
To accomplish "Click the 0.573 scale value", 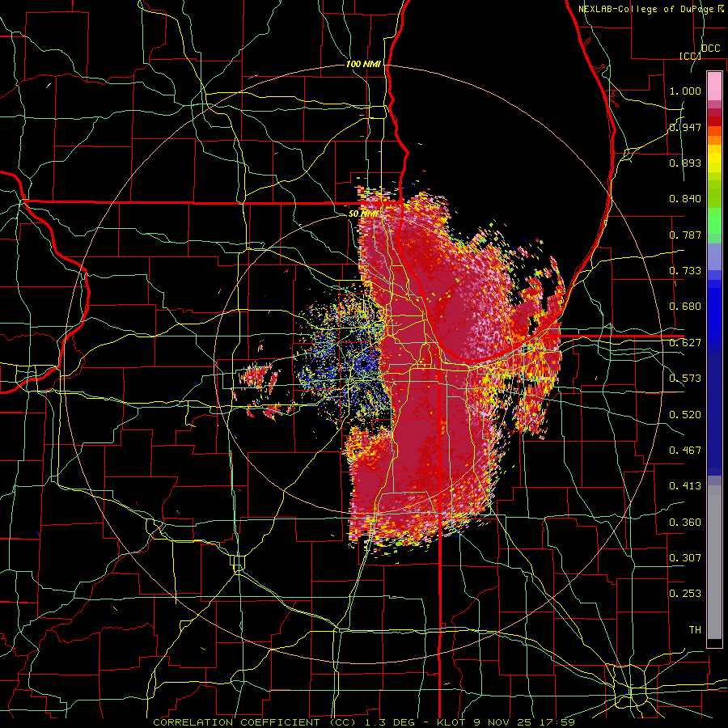I will point(685,379).
